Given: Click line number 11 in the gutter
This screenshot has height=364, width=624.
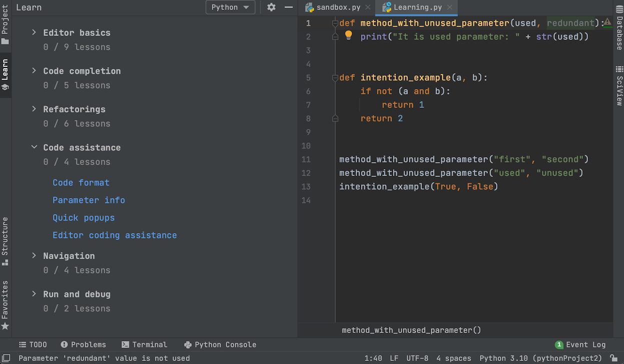Looking at the screenshot, I should (306, 159).
